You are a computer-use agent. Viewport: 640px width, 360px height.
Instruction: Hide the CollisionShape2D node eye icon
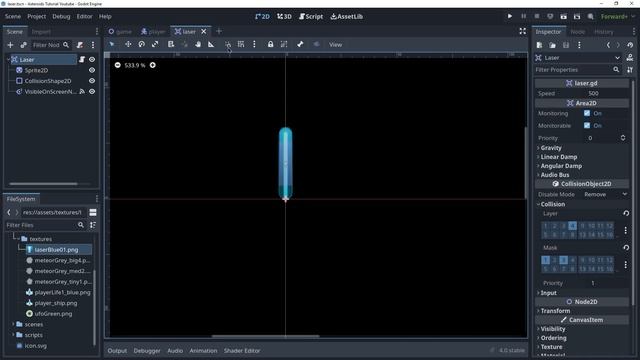pos(92,81)
